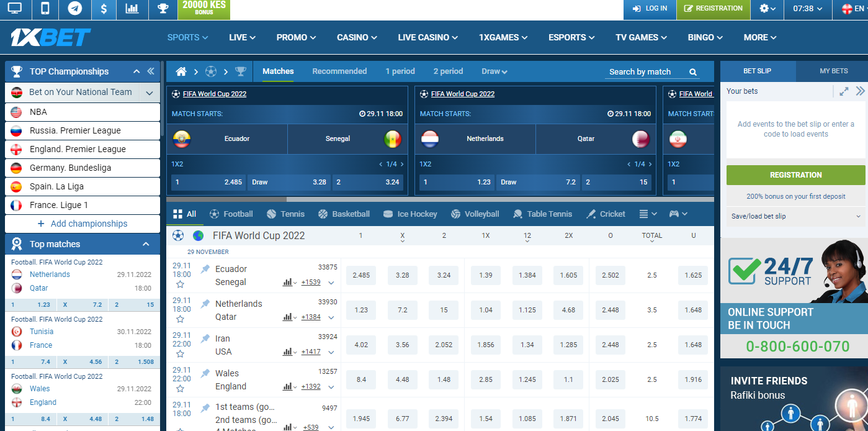Expand the Draw filter dropdown
Image resolution: width=868 pixels, height=431 pixels.
coord(494,71)
